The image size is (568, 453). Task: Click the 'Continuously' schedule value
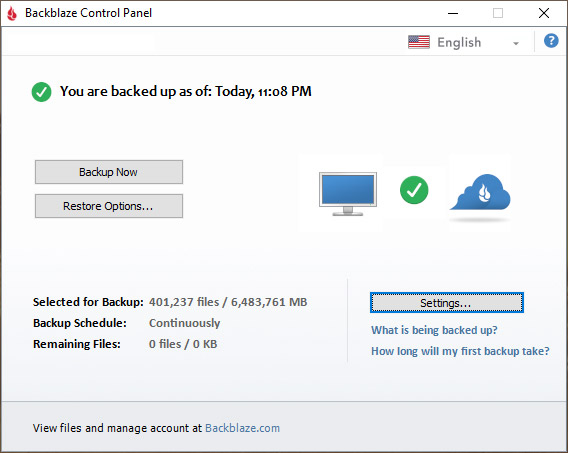point(184,323)
